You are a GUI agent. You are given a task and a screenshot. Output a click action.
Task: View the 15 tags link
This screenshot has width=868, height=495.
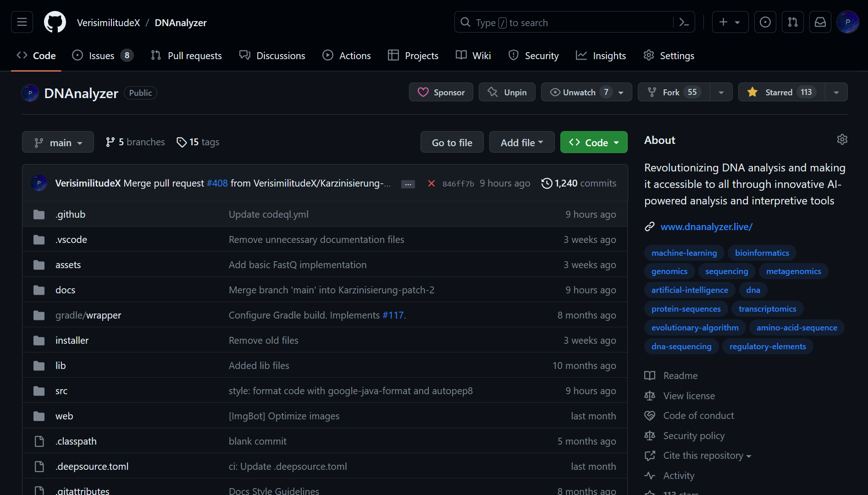198,142
